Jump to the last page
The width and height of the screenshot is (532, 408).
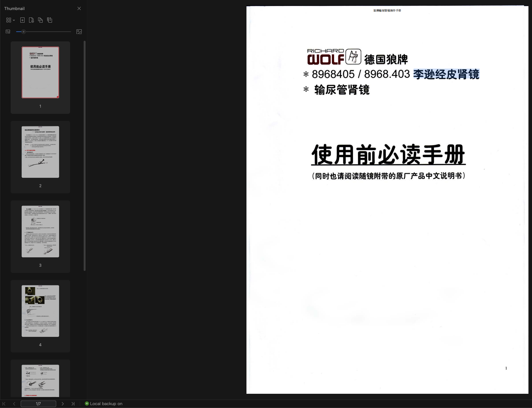point(73,403)
